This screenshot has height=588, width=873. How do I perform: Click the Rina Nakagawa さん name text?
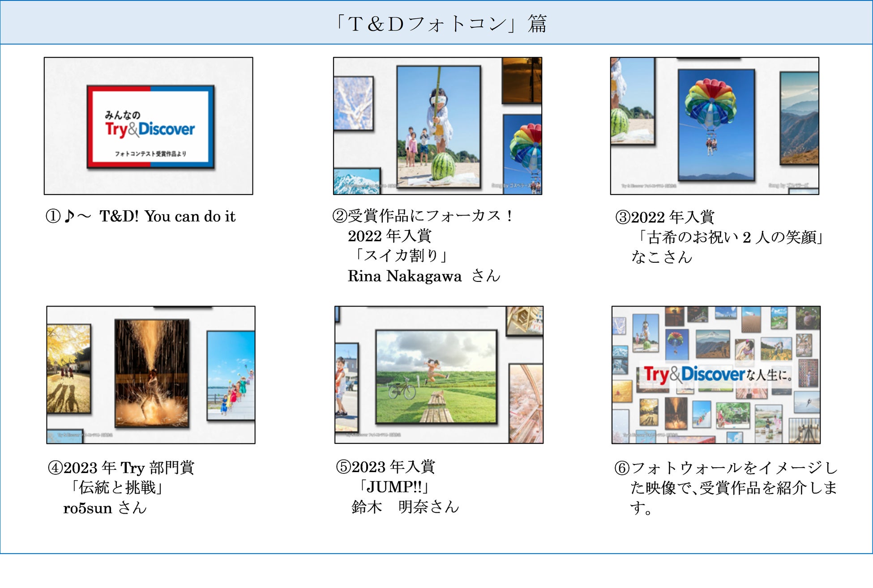tap(423, 276)
